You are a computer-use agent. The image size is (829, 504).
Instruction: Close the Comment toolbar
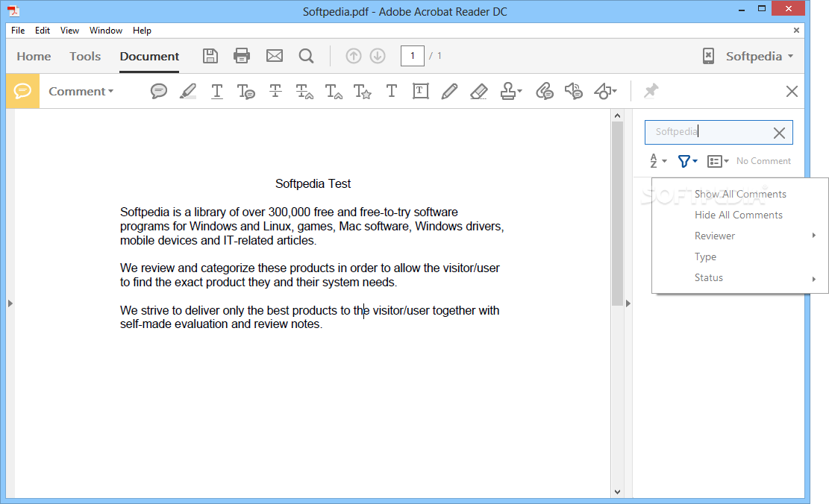pyautogui.click(x=792, y=92)
